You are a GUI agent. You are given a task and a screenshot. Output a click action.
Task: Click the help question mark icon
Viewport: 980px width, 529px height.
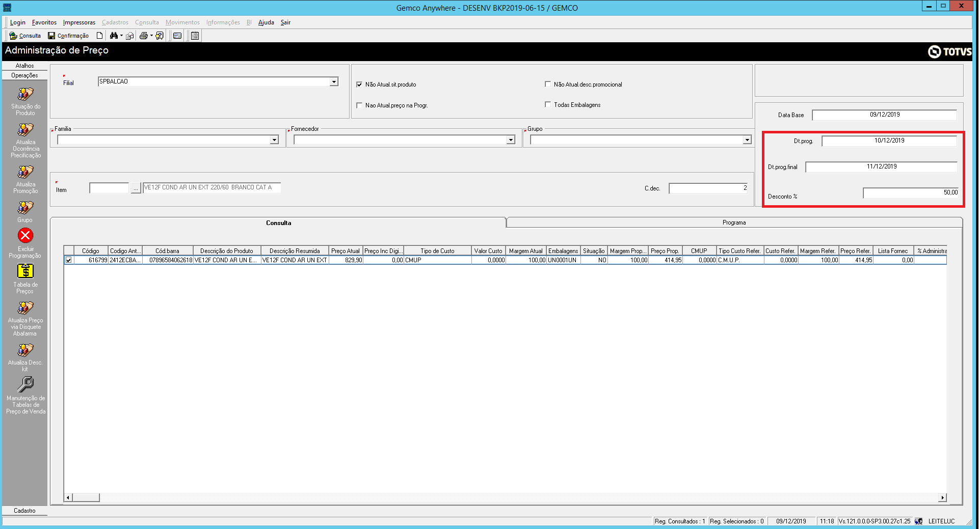[x=160, y=36]
